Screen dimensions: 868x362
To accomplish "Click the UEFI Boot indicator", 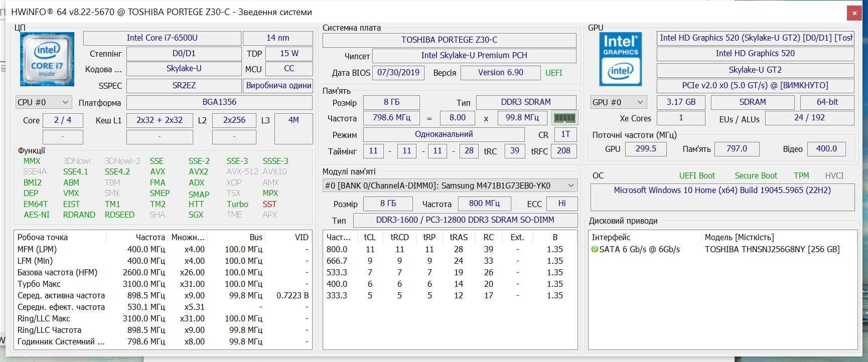I will tap(697, 175).
